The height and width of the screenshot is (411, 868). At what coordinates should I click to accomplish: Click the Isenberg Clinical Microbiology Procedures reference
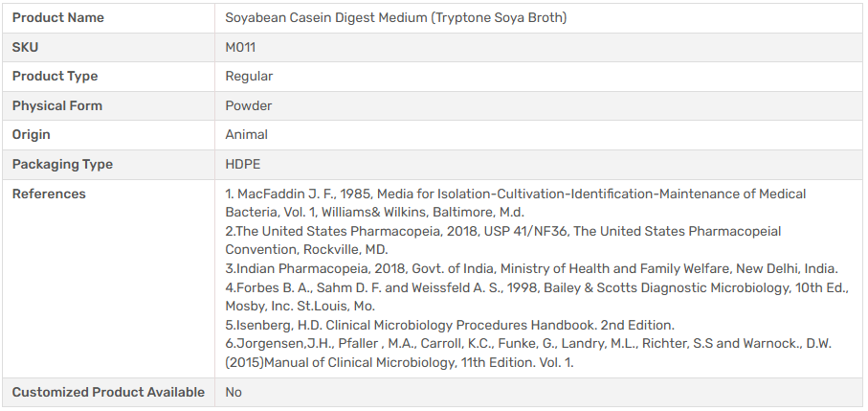click(x=450, y=325)
